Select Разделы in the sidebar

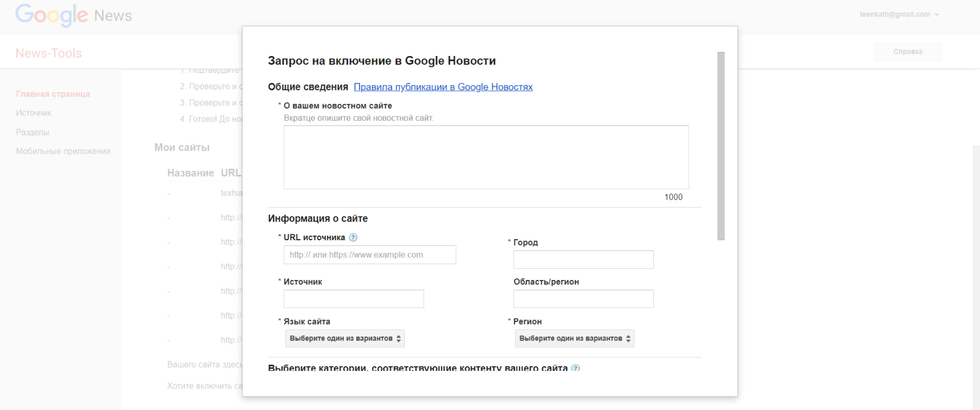point(33,132)
